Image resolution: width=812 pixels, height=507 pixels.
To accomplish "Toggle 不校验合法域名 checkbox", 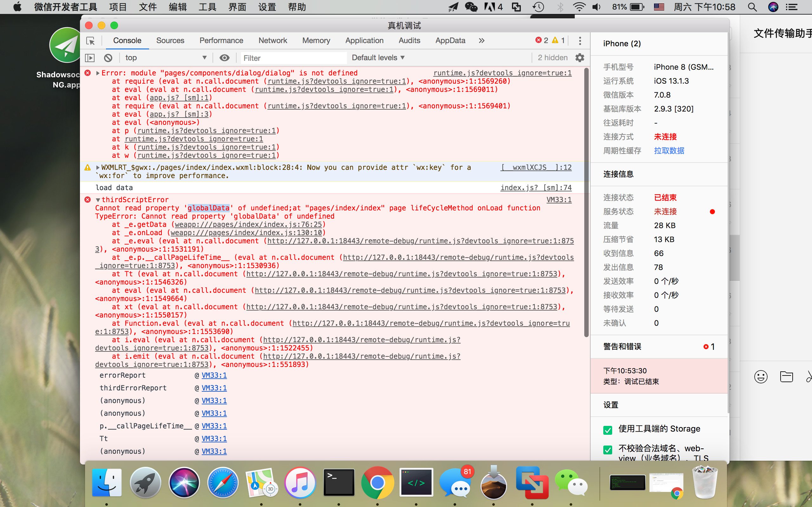I will (x=607, y=450).
